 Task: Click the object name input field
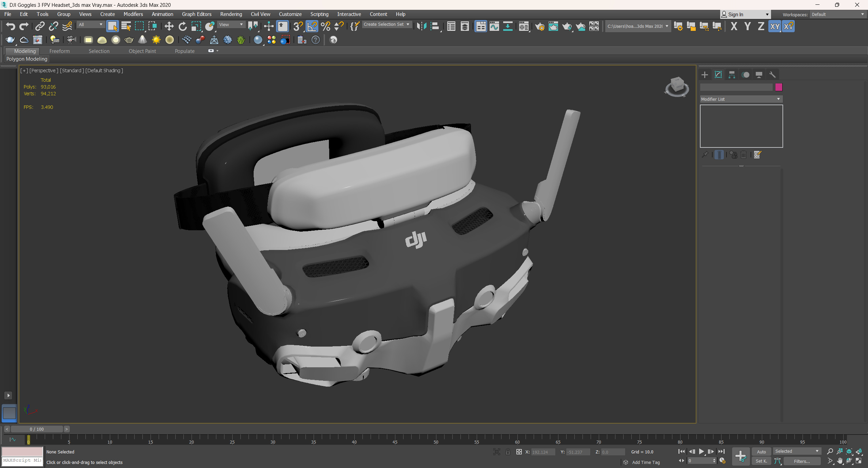(x=736, y=87)
